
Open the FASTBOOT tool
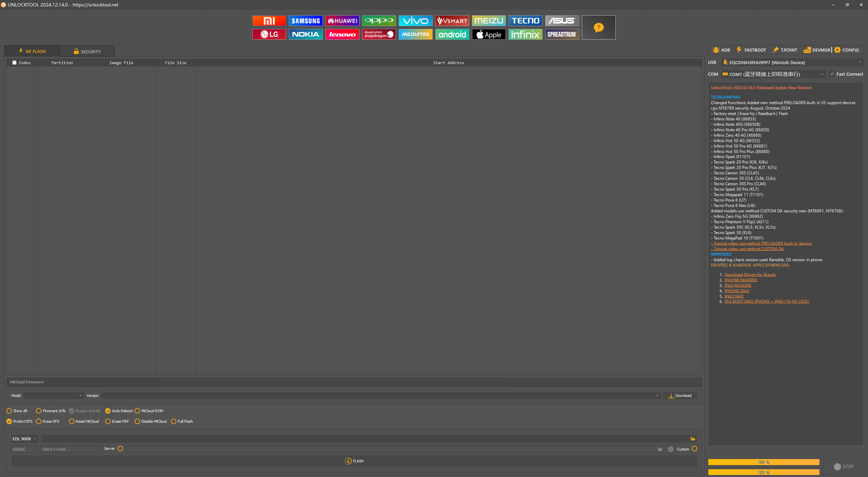(751, 50)
